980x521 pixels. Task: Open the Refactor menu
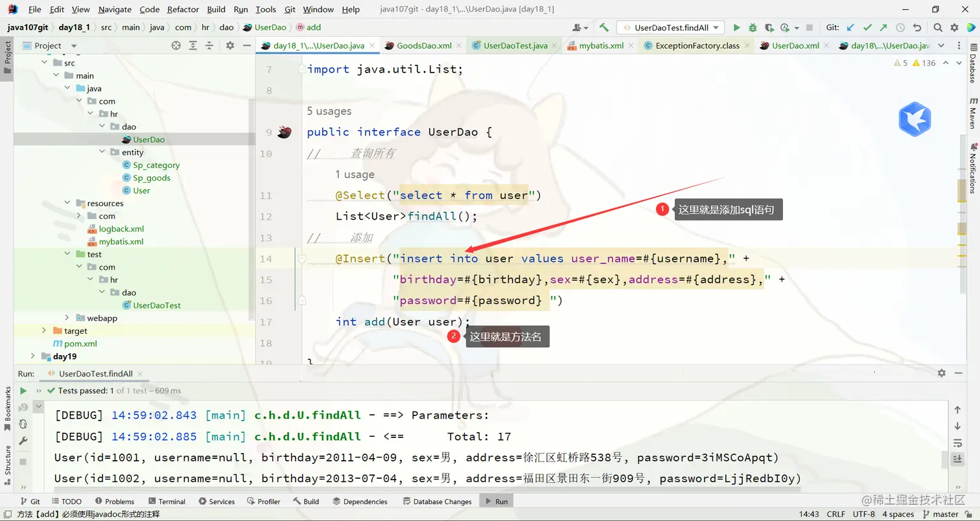click(x=183, y=10)
